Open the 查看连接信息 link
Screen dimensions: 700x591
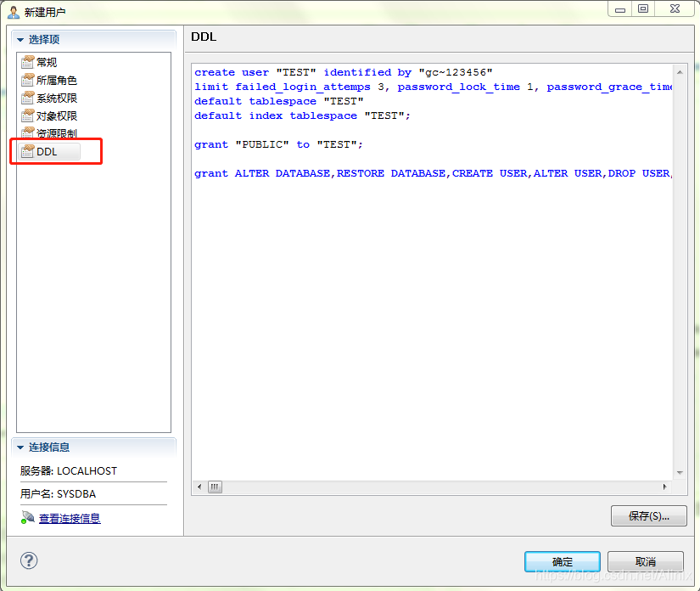click(x=70, y=518)
